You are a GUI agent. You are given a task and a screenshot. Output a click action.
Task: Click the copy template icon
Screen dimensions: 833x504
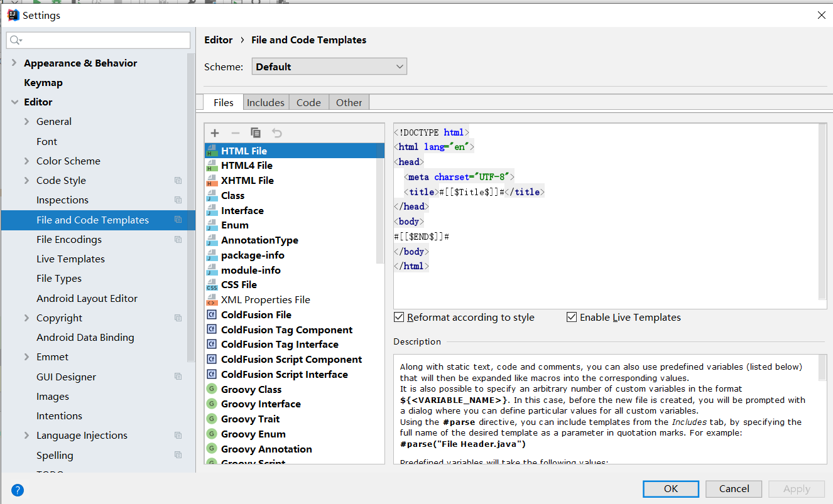(256, 133)
